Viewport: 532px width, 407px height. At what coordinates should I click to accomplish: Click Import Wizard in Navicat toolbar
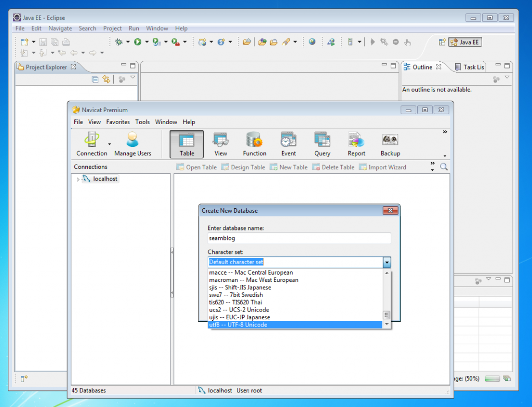382,167
